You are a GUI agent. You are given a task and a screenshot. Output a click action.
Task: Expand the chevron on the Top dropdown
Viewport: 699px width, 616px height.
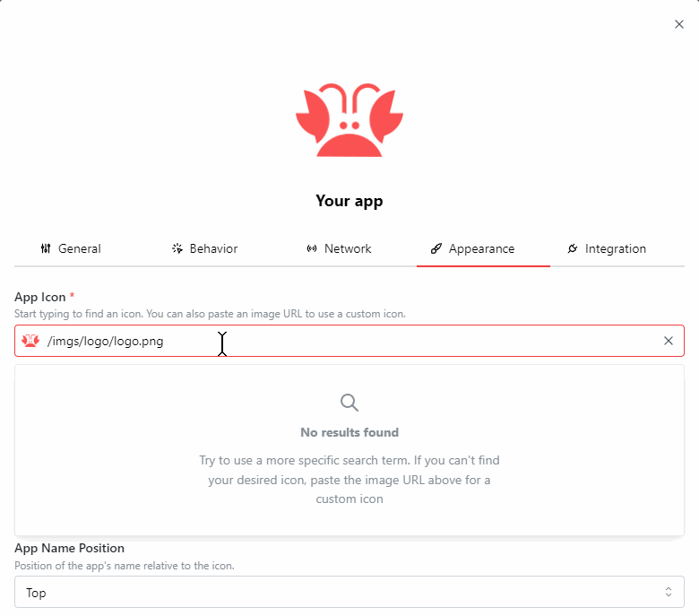(x=668, y=592)
